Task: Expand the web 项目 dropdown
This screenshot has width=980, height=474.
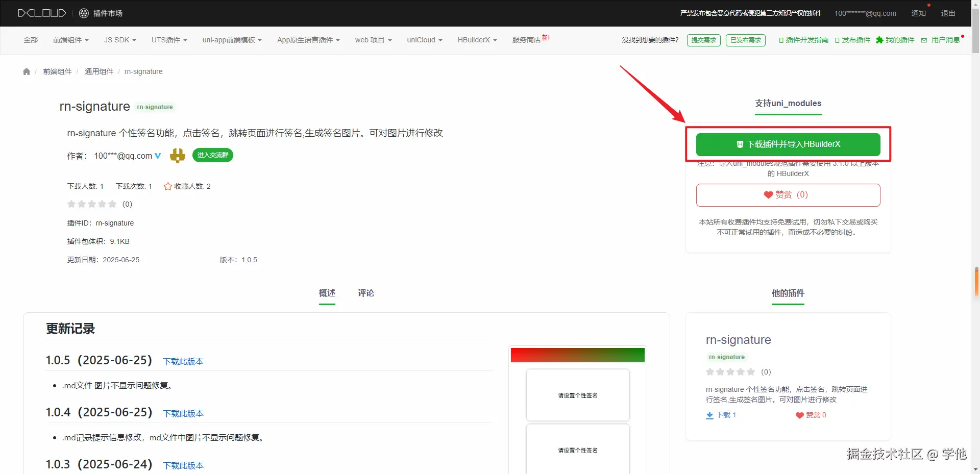Action: point(373,40)
